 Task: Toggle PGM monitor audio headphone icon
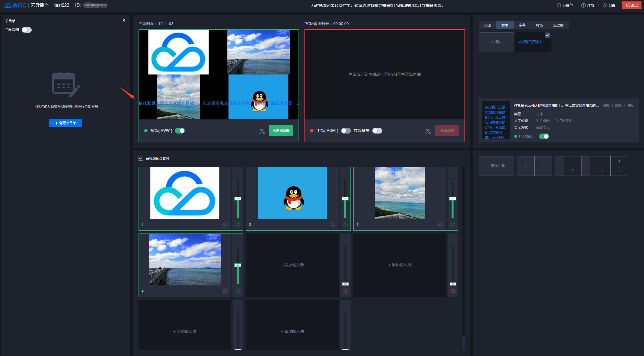[428, 131]
